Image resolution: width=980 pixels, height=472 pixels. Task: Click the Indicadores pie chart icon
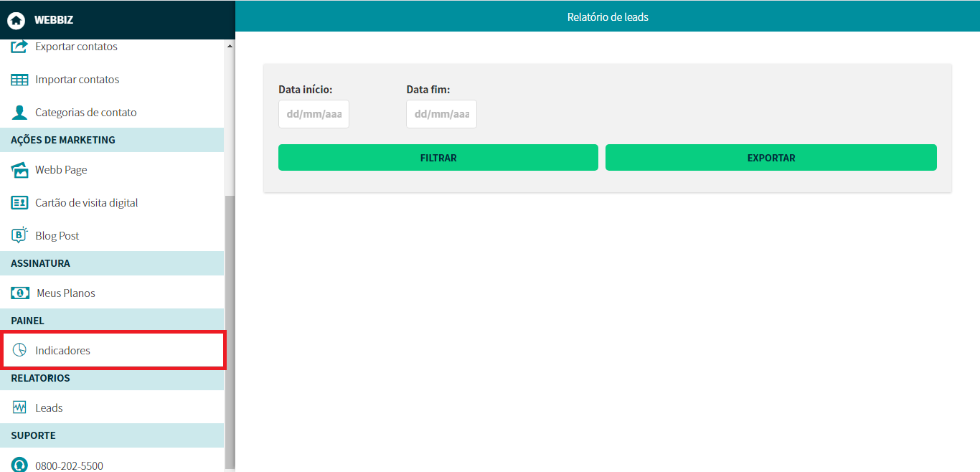[19, 351]
